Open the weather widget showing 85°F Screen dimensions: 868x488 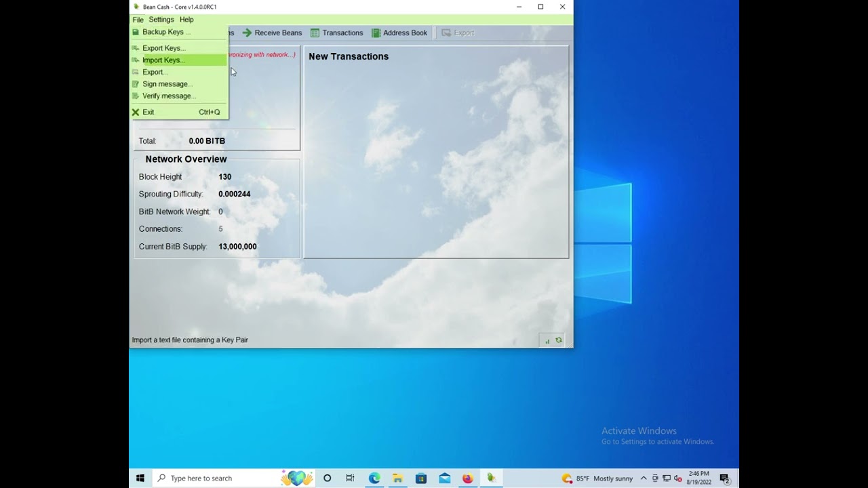(x=597, y=479)
